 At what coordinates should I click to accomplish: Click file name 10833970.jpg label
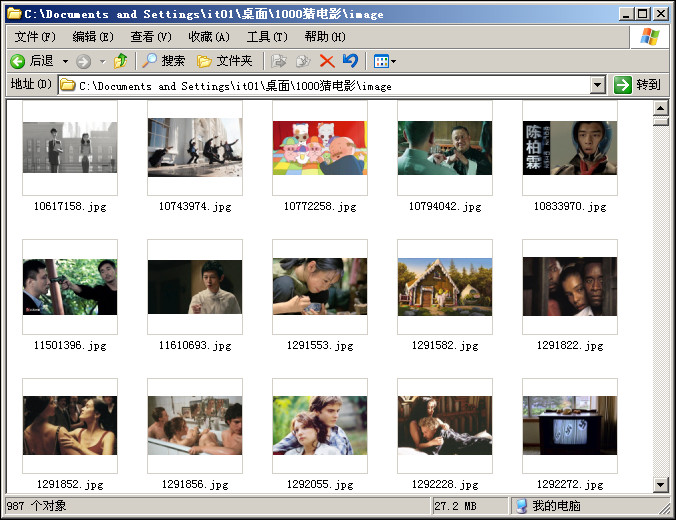pyautogui.click(x=570, y=207)
